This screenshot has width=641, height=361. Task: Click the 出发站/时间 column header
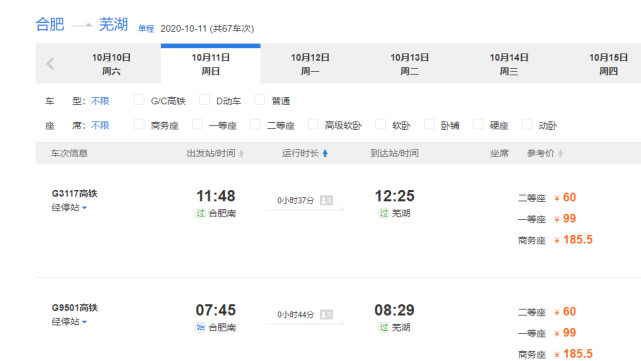(x=211, y=153)
